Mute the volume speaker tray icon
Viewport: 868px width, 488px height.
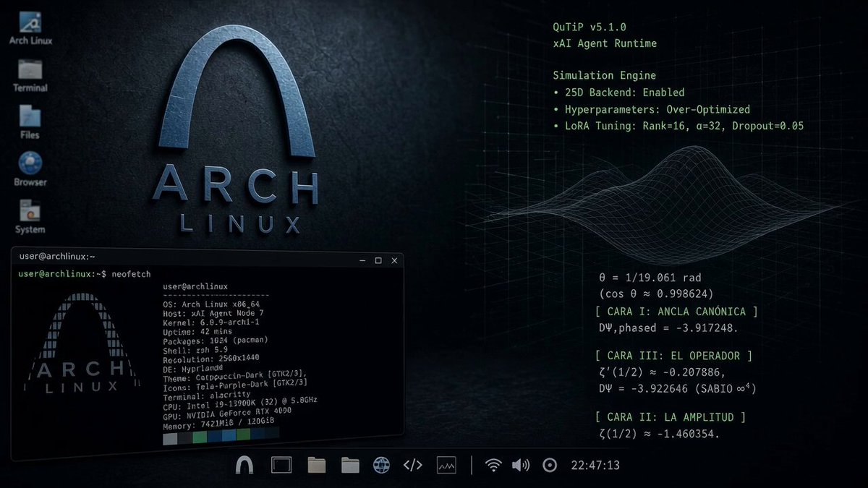tap(521, 465)
